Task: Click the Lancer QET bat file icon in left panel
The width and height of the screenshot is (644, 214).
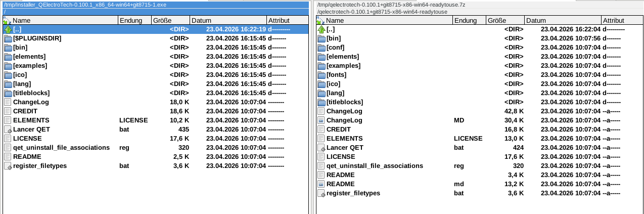Action: (x=8, y=130)
